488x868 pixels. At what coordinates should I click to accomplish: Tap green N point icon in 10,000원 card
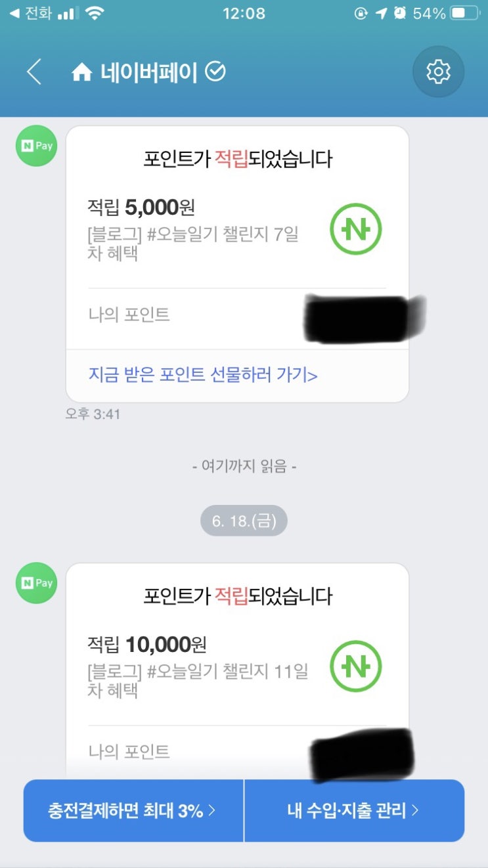coord(355,666)
